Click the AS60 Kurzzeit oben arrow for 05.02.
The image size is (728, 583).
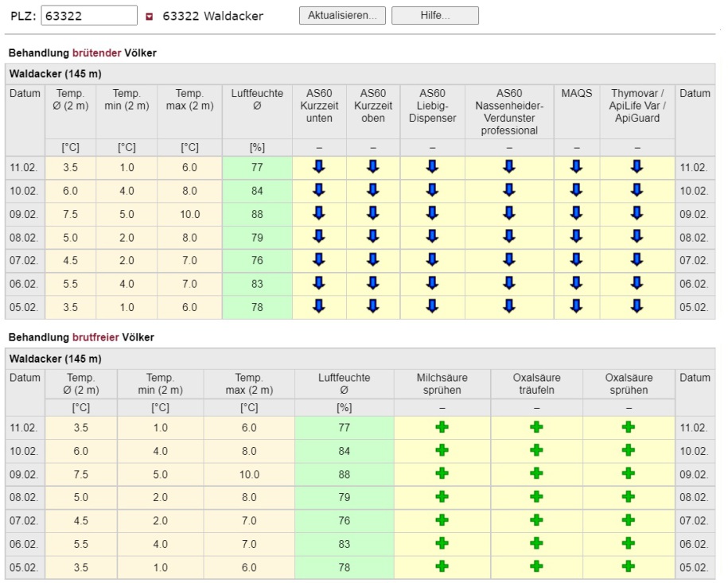coord(373,306)
